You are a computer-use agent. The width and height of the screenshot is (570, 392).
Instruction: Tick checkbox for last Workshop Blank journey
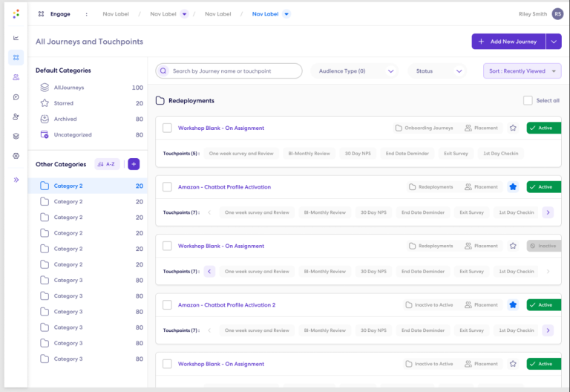coord(167,364)
